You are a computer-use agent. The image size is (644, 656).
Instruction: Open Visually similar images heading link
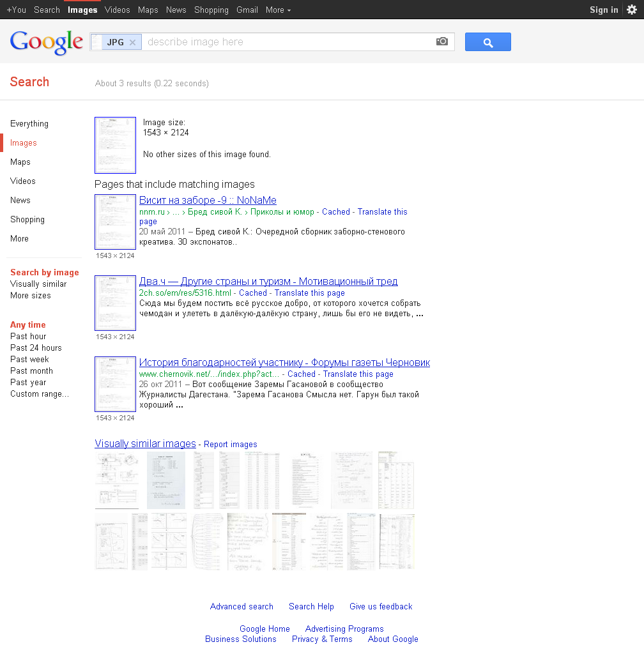click(145, 443)
